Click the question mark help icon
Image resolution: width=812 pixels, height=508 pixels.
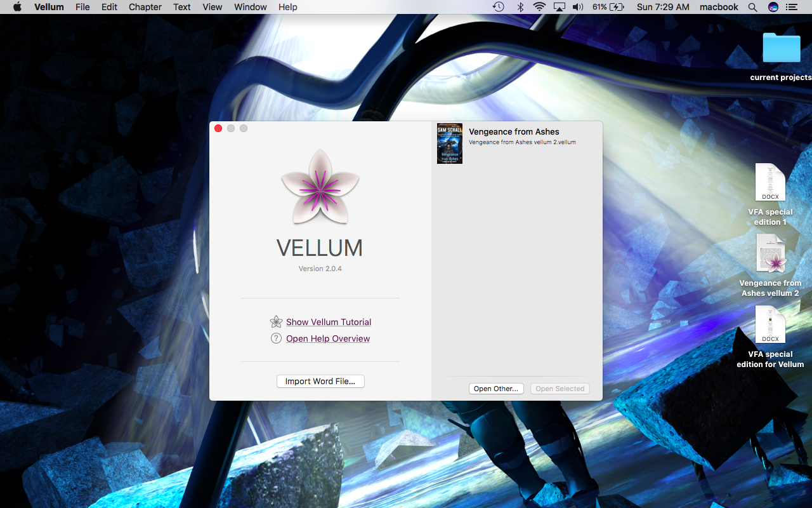click(x=276, y=338)
